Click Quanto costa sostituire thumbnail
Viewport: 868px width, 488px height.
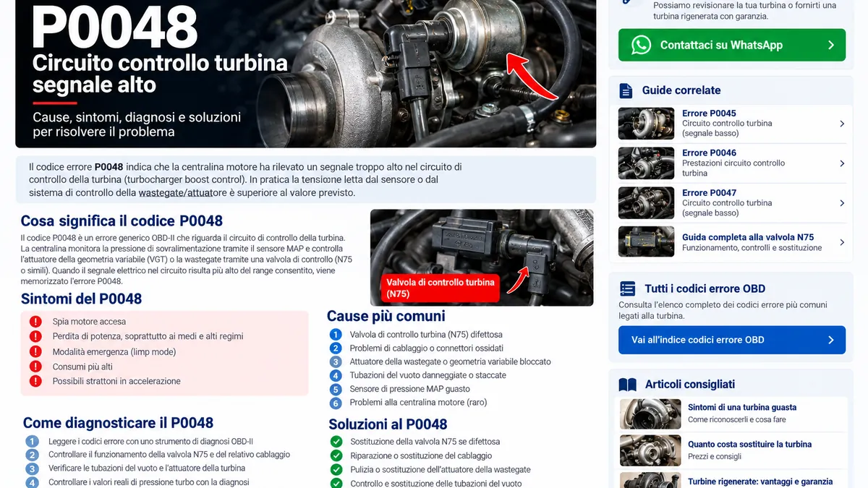click(x=650, y=450)
